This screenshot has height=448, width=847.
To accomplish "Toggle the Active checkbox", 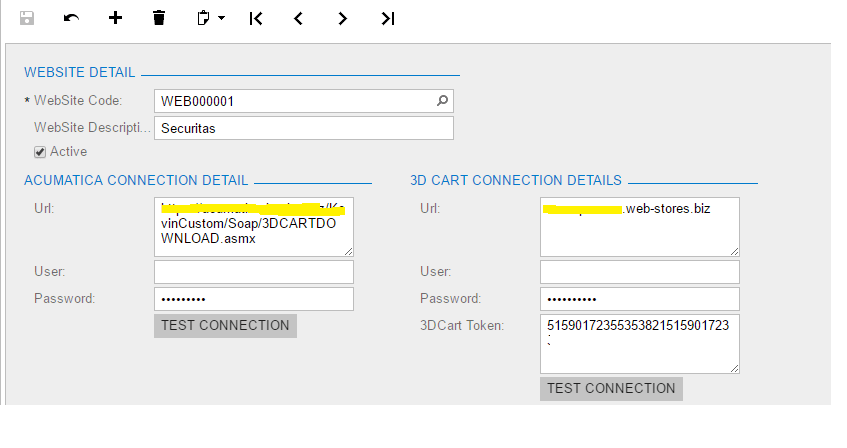I will tap(40, 152).
